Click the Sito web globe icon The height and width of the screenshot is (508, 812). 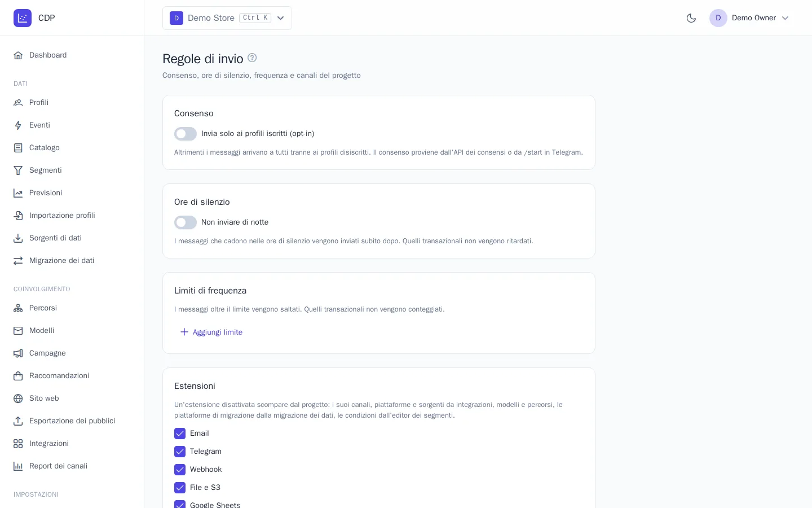pos(18,398)
